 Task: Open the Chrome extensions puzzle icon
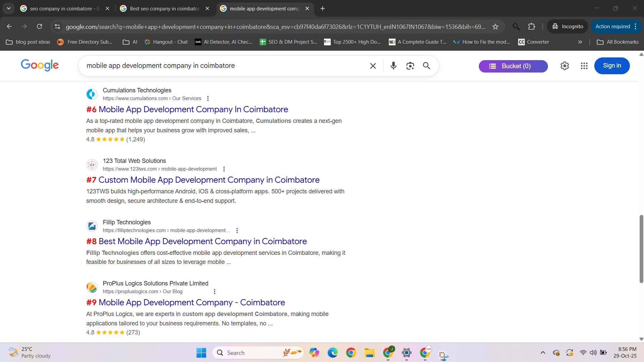point(531,27)
